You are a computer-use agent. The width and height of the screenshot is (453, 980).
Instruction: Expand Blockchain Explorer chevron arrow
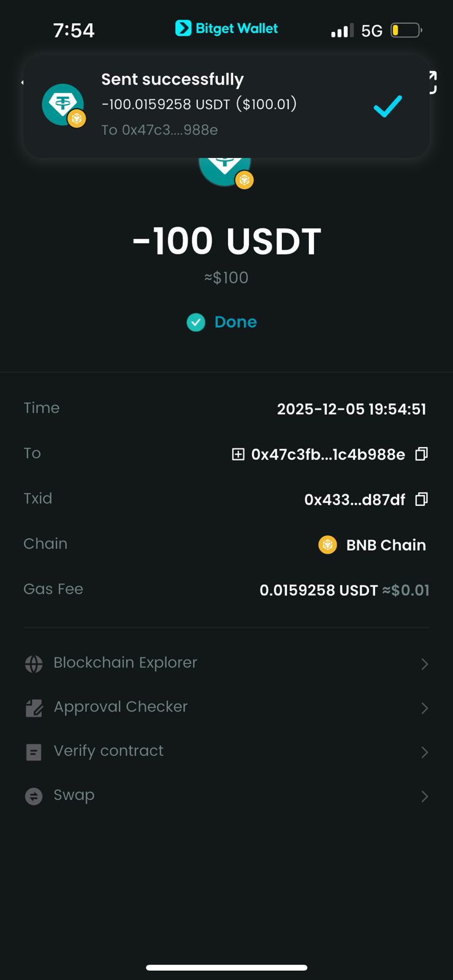pos(424,664)
